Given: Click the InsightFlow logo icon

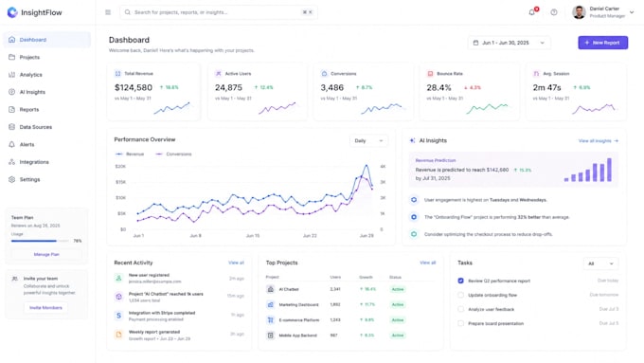Looking at the screenshot, I should click(x=12, y=12).
